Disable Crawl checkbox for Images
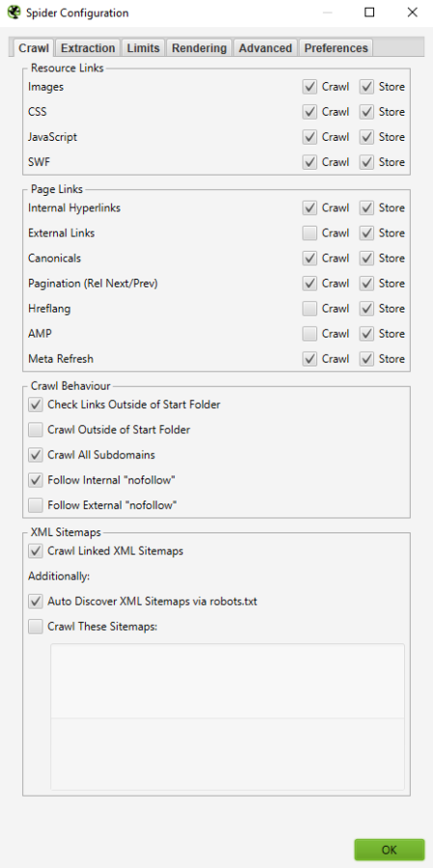The height and width of the screenshot is (868, 433). tap(310, 87)
